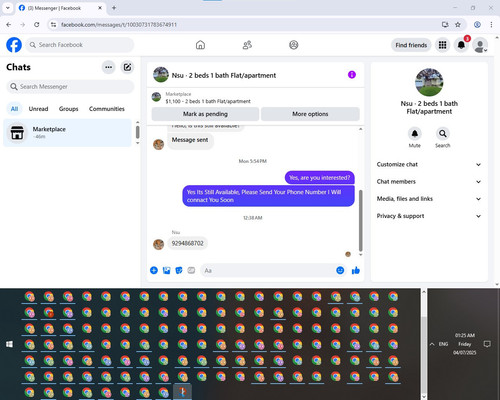Expand Chat members section
This screenshot has height=400, width=500.
(x=429, y=182)
